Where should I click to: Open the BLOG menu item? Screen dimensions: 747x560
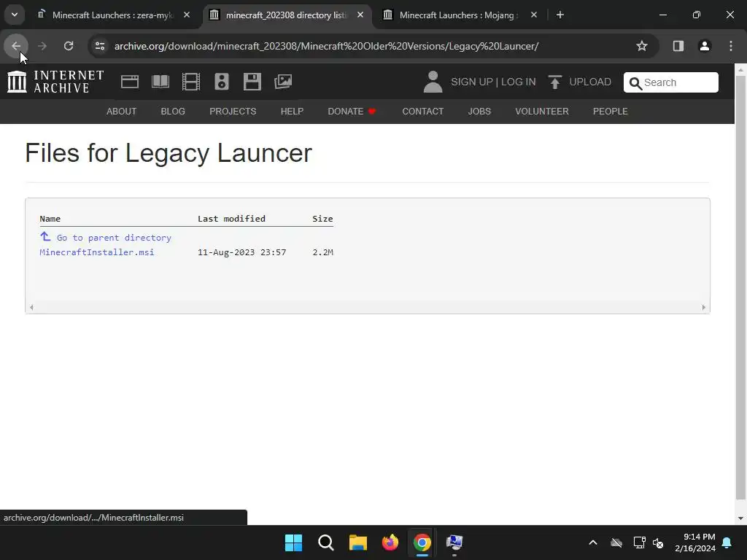(173, 112)
